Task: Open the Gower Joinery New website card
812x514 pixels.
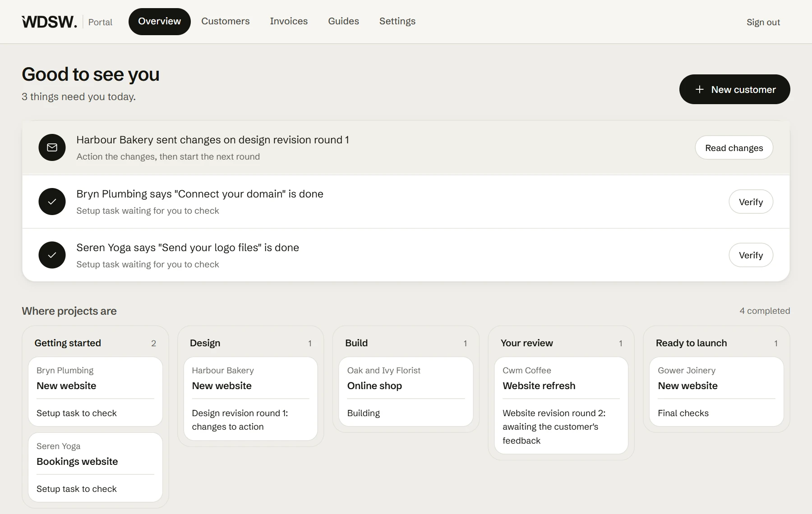Action: 716,391
